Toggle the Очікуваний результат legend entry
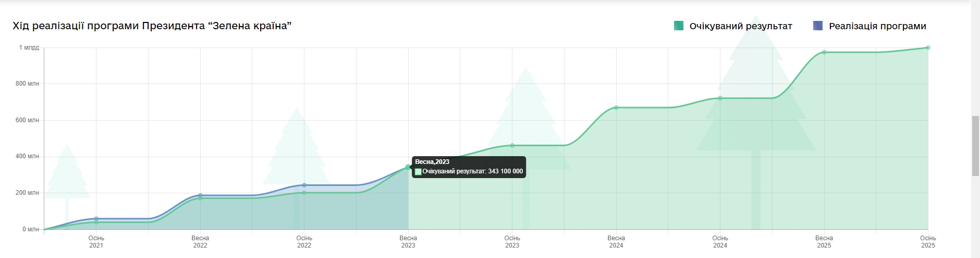This screenshot has height=258, width=980. pos(733,26)
